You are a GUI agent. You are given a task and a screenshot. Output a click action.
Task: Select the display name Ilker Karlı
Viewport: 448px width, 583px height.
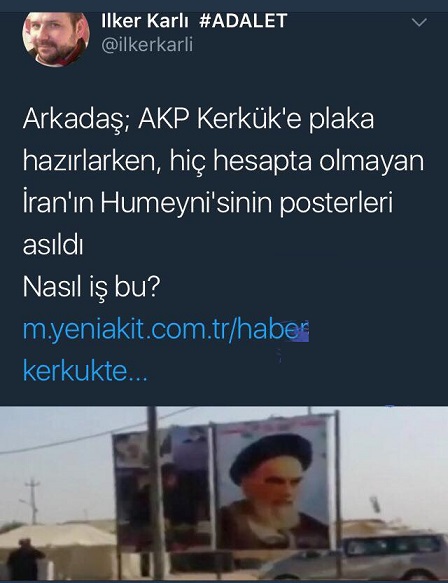(x=145, y=20)
